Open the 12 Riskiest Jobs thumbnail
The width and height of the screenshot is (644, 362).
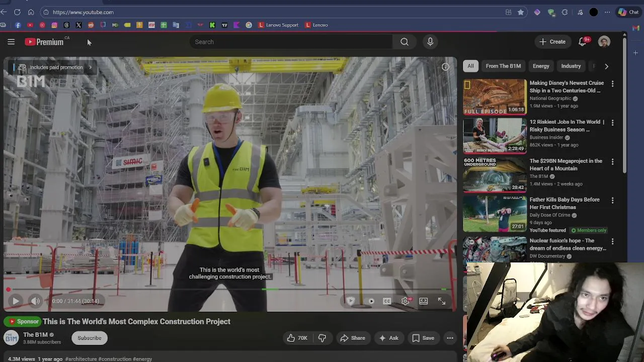[495, 135]
